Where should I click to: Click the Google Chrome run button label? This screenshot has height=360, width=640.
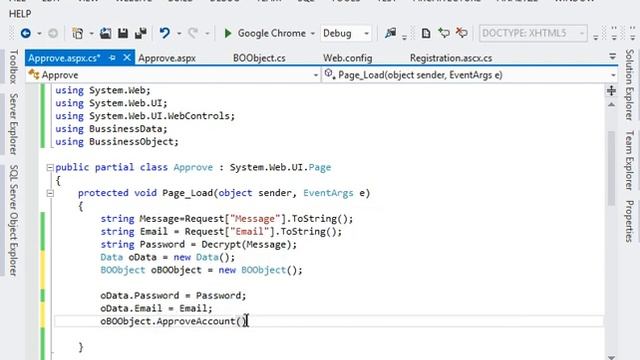pos(271,33)
